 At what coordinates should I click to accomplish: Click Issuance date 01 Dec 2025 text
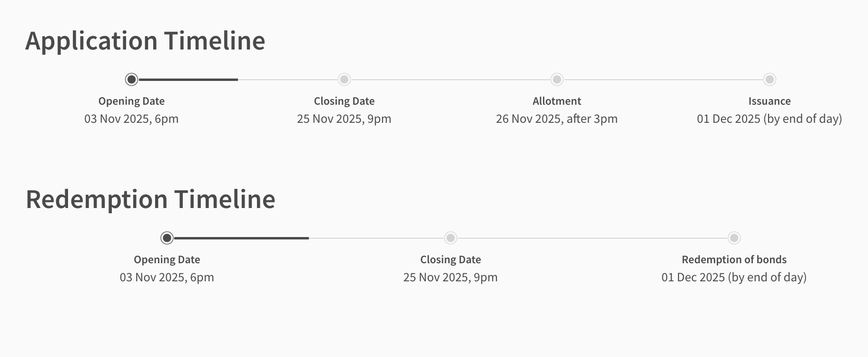769,119
